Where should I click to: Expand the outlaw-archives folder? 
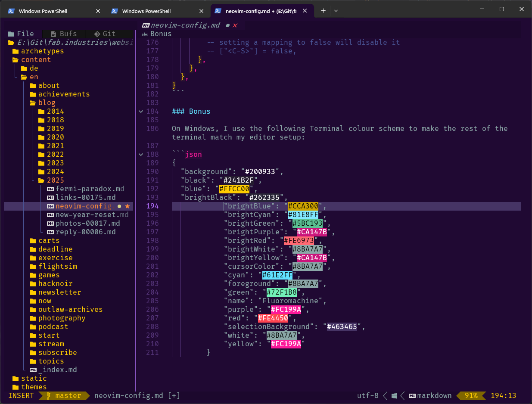(66, 309)
